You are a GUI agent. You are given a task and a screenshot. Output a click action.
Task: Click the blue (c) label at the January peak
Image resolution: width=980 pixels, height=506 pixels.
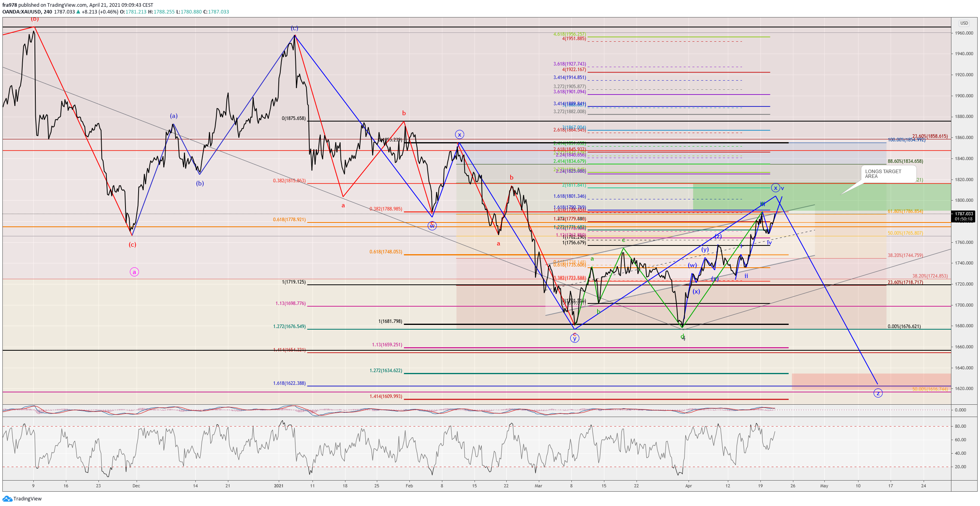click(x=294, y=28)
